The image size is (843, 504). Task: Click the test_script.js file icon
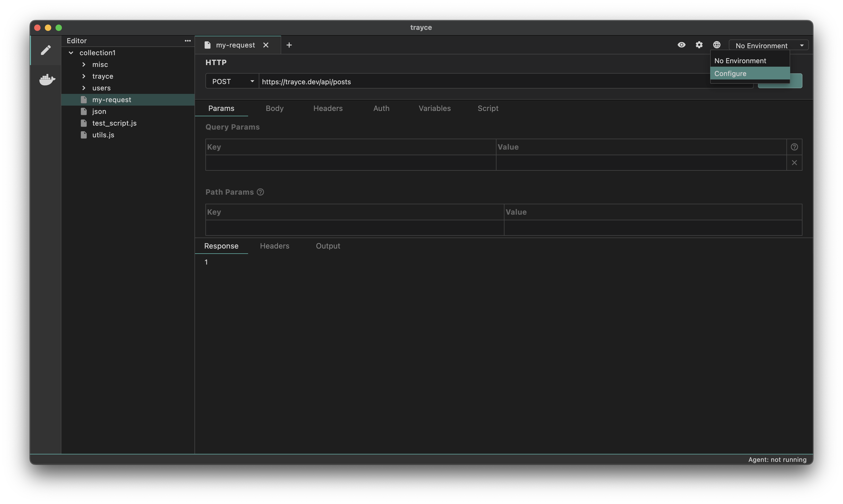click(x=84, y=123)
